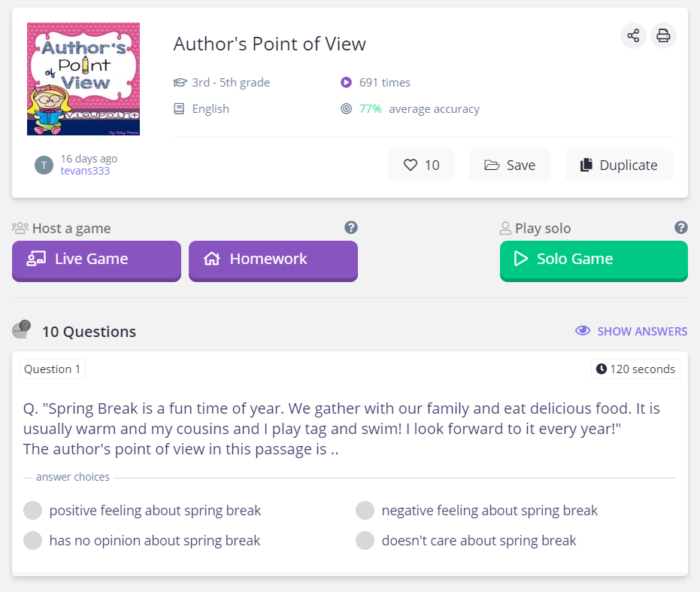This screenshot has width=700, height=592.
Task: Like the quiz with heart icon
Action: point(421,165)
